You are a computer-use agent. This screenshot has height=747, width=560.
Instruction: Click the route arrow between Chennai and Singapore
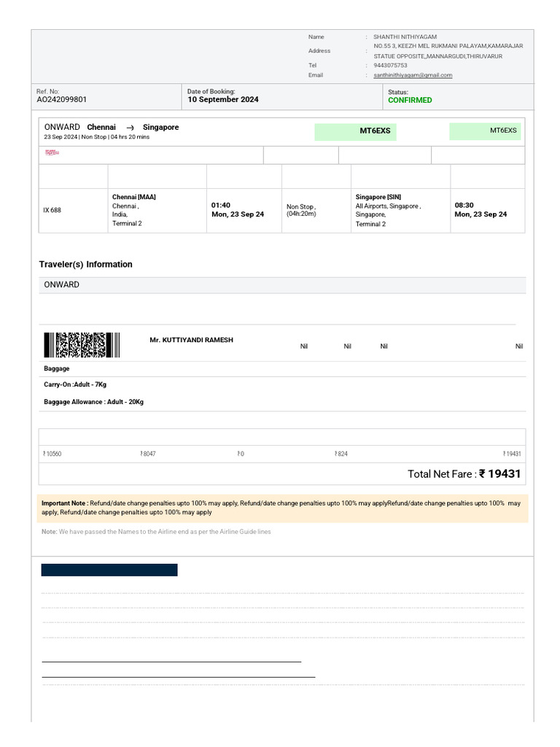130,128
